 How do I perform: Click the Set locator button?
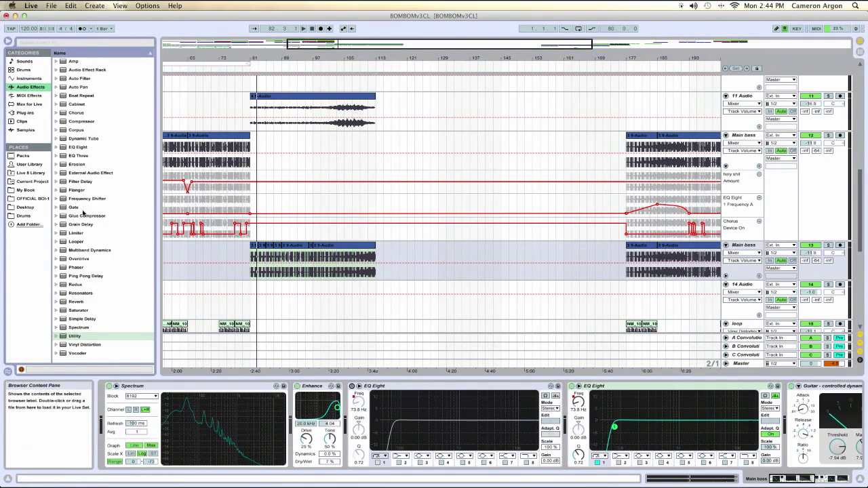click(736, 68)
